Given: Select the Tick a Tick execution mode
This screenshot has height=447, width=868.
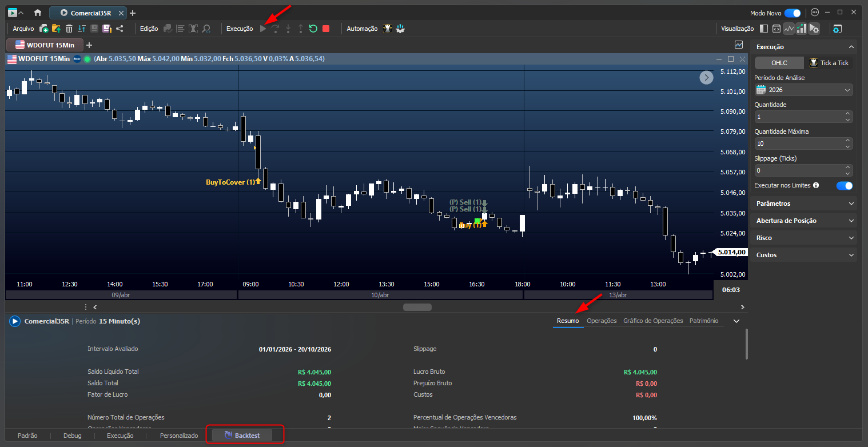Looking at the screenshot, I should click(829, 63).
